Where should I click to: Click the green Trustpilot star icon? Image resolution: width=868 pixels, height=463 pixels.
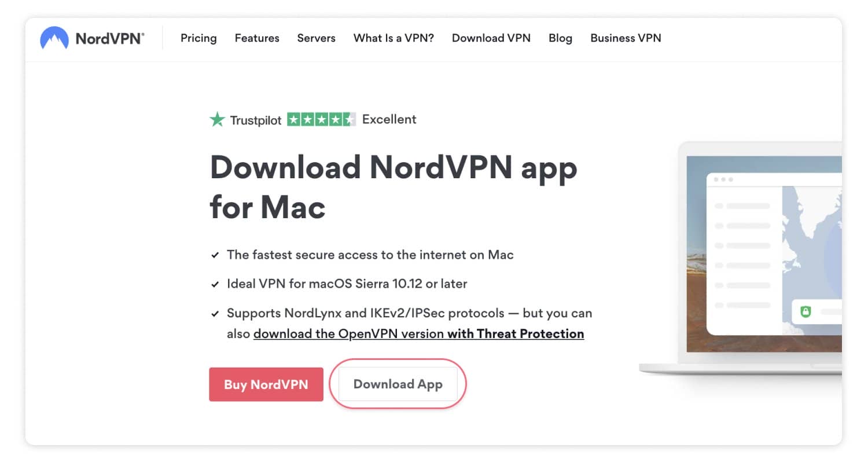click(217, 120)
